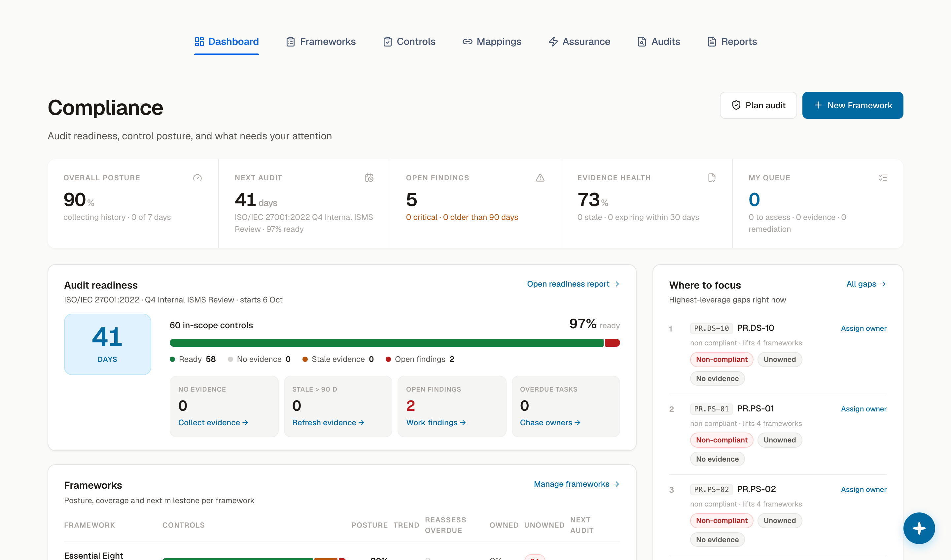Screen dimensions: 951x560
Task: Go to the Reports tab
Action: click(x=732, y=42)
